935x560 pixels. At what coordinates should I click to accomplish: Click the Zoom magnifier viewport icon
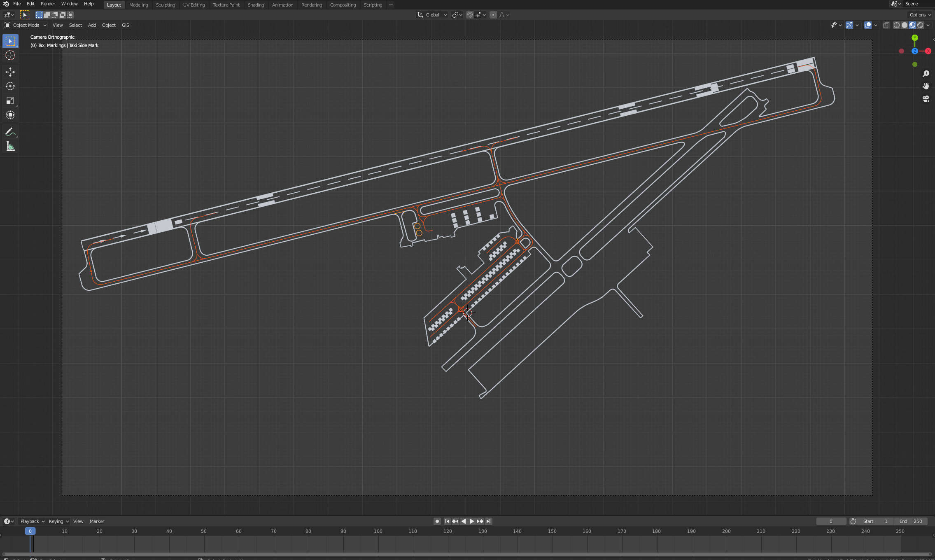(x=926, y=74)
